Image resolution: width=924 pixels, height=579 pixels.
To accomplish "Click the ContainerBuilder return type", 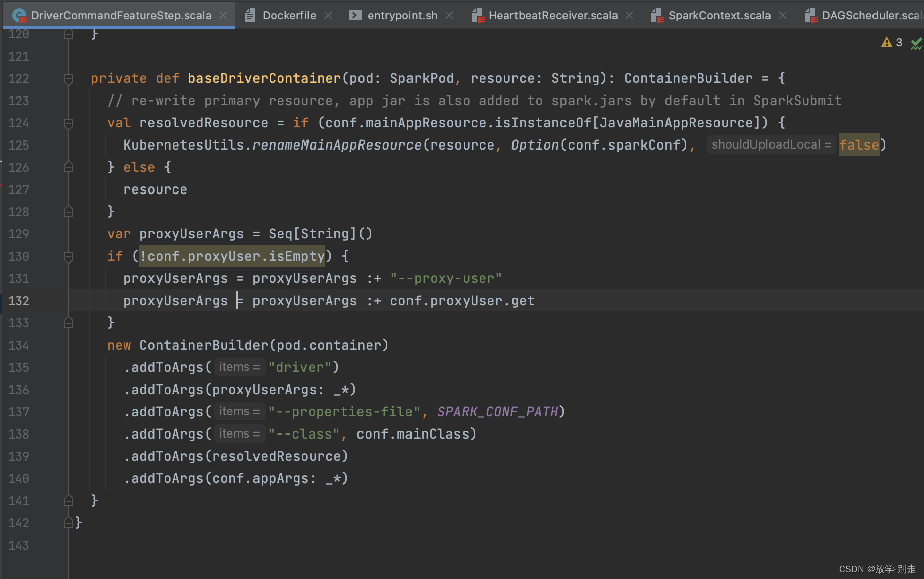I will 688,78.
